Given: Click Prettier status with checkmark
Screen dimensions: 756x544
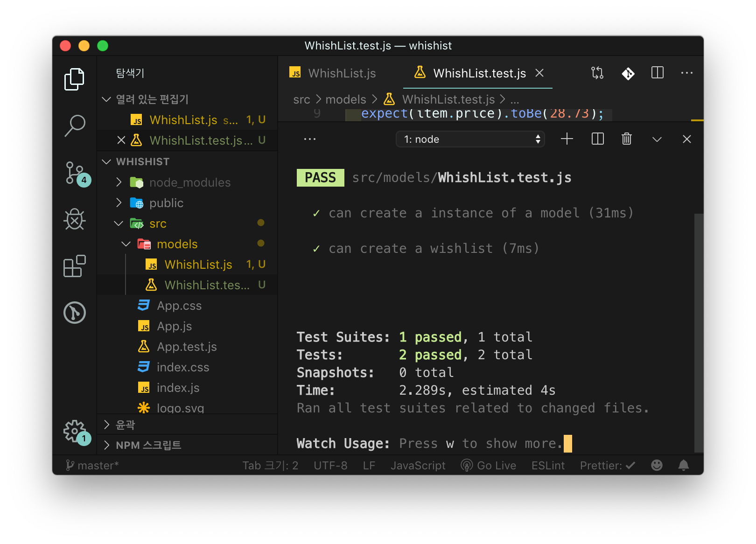Looking at the screenshot, I should tap(608, 465).
